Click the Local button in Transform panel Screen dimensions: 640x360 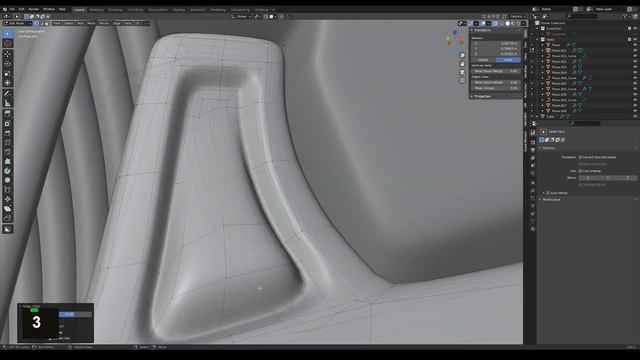point(508,60)
